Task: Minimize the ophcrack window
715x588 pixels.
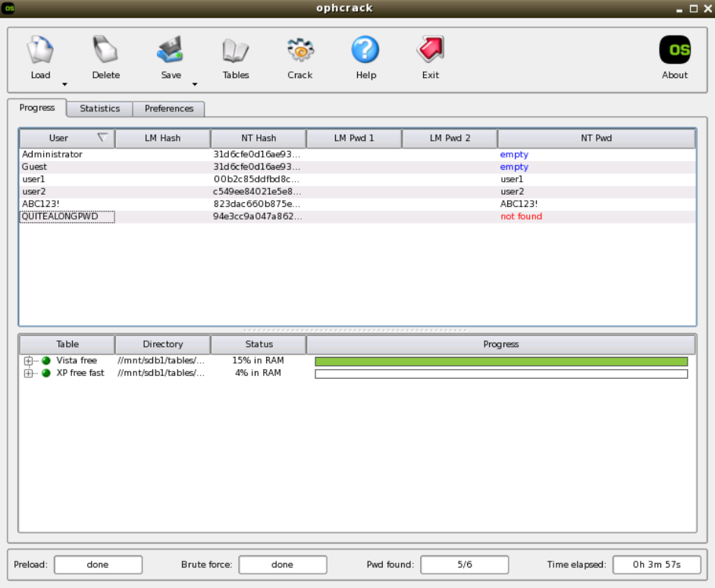Action: click(679, 10)
